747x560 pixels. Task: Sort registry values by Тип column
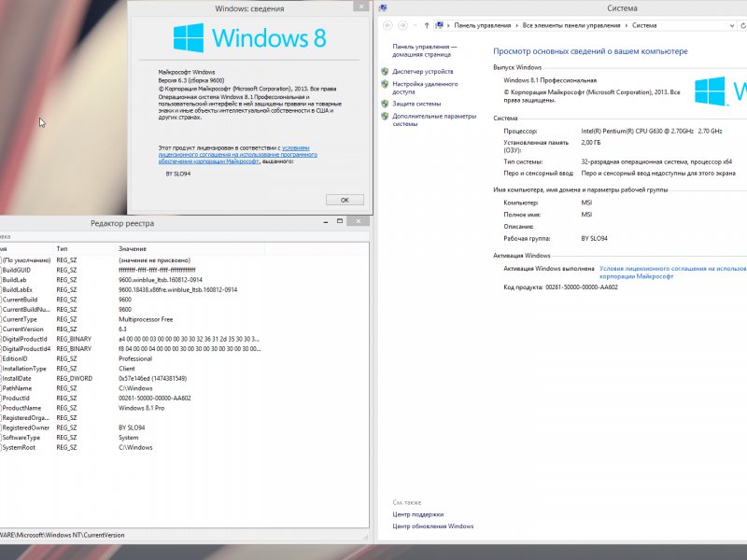[x=84, y=248]
